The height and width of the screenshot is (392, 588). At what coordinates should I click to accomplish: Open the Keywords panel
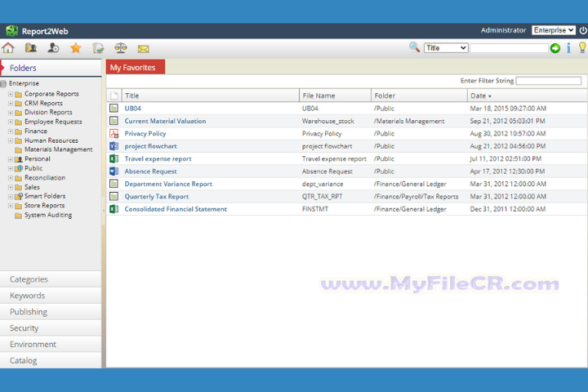click(51, 296)
